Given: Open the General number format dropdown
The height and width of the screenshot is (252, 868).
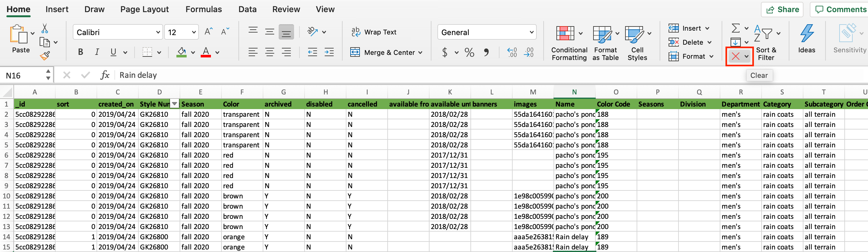Looking at the screenshot, I should 531,32.
